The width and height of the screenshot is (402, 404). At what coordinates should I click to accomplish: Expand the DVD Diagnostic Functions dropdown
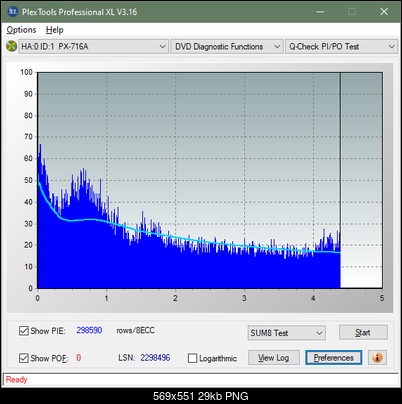click(x=227, y=47)
